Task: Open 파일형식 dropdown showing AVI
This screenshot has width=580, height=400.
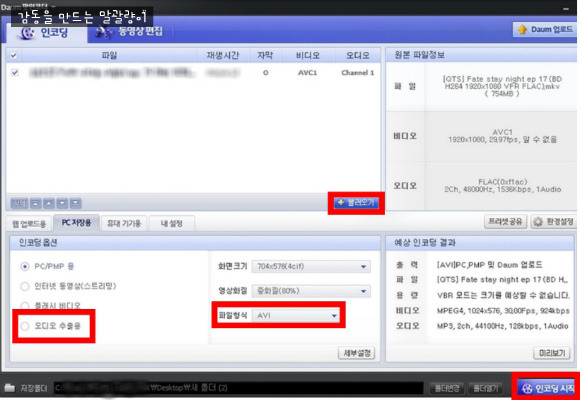Action: click(x=296, y=316)
